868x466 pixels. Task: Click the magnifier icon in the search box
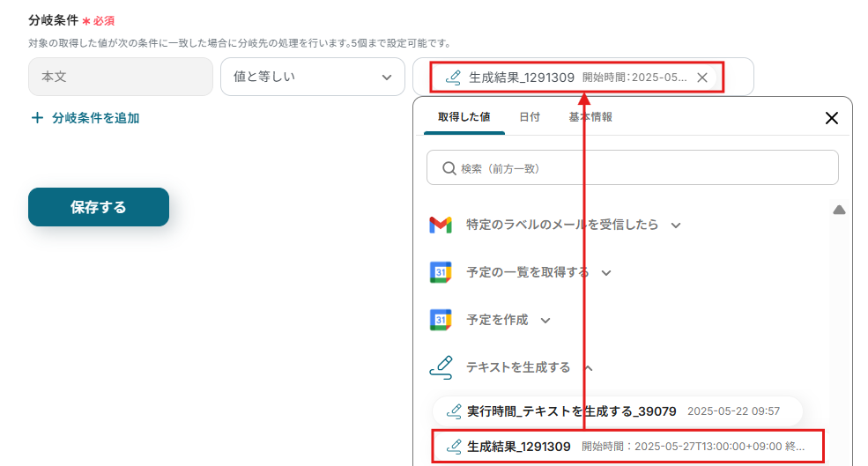pyautogui.click(x=449, y=168)
